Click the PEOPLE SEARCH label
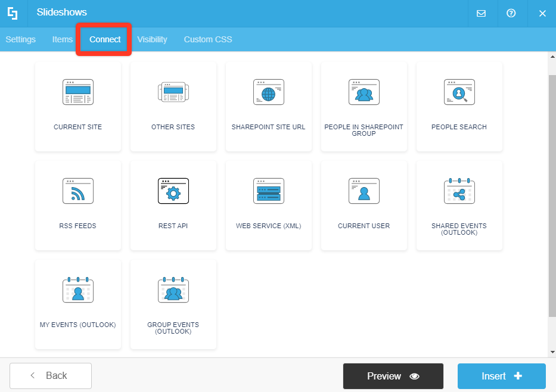This screenshot has height=392, width=556. [459, 127]
